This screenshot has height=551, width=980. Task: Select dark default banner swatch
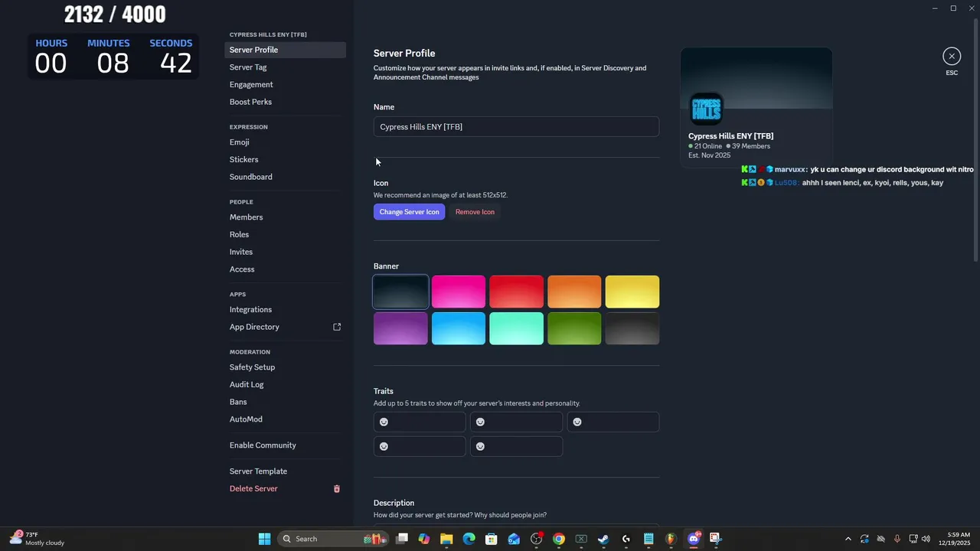point(400,292)
